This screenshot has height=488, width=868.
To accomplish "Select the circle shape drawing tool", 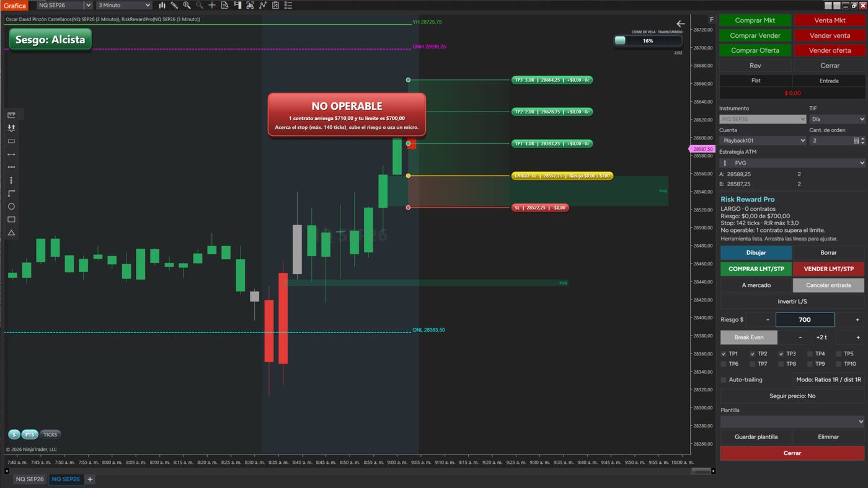I will click(x=11, y=206).
